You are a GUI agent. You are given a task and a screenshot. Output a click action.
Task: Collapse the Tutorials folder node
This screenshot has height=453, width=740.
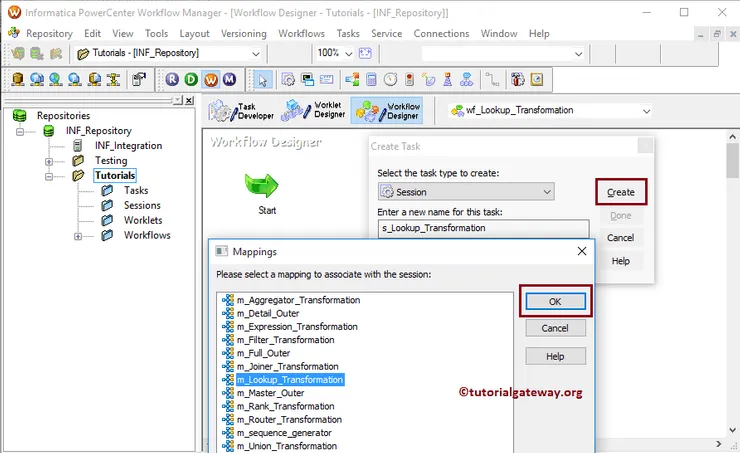point(49,176)
